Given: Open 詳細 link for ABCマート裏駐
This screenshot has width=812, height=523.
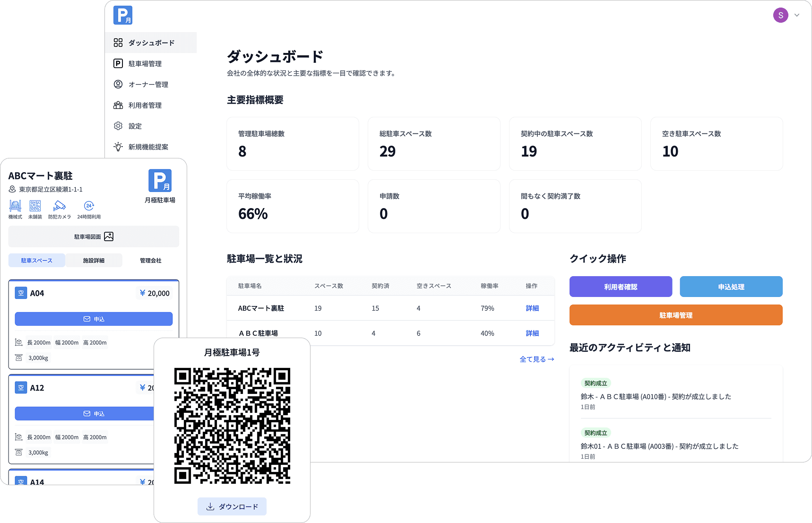Looking at the screenshot, I should coord(532,308).
